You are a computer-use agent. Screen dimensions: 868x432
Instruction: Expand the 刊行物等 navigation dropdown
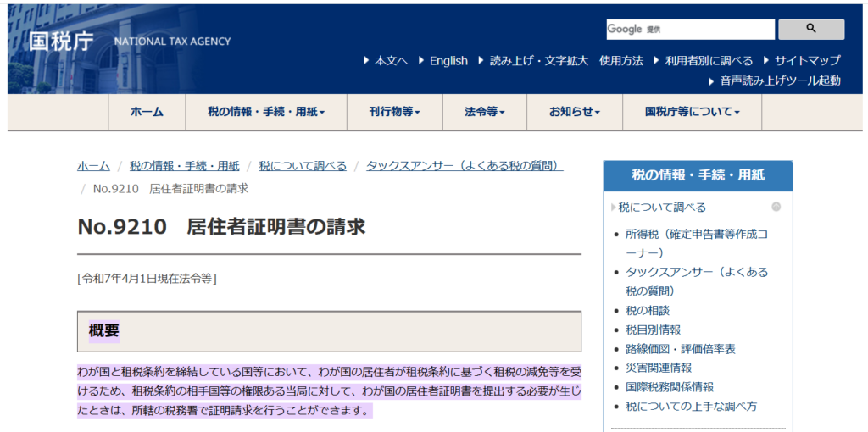click(x=394, y=112)
